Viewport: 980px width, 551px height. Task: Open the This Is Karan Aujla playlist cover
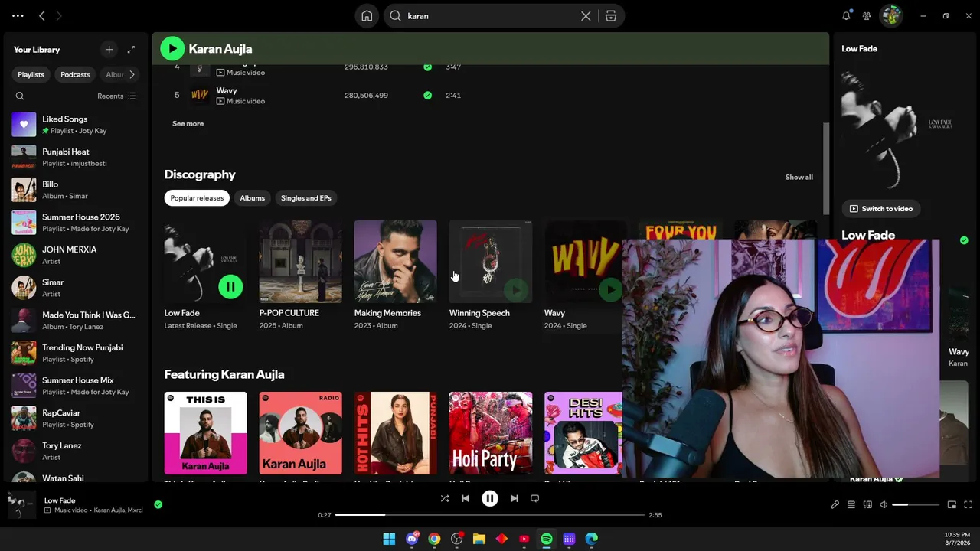206,433
